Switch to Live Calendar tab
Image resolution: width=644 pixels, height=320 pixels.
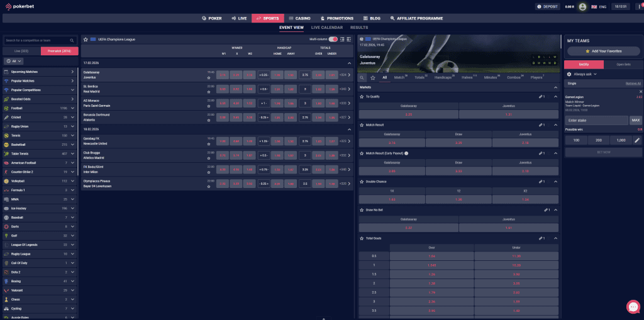tap(327, 28)
